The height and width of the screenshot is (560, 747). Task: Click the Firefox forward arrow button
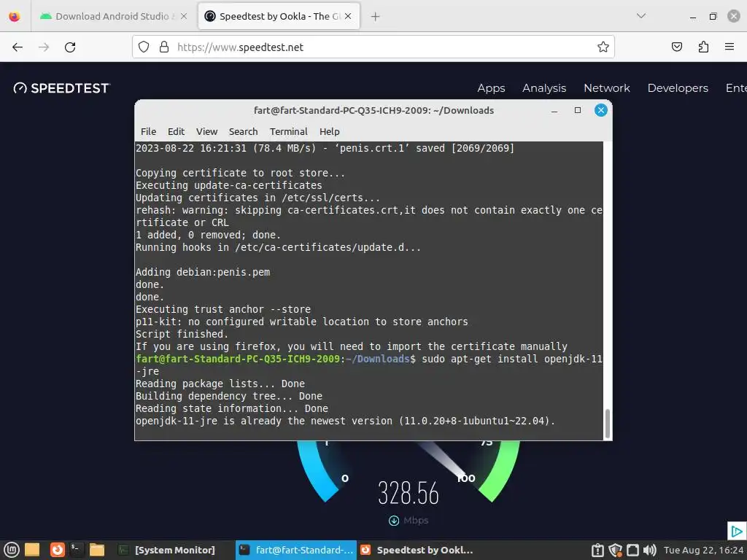coord(44,47)
